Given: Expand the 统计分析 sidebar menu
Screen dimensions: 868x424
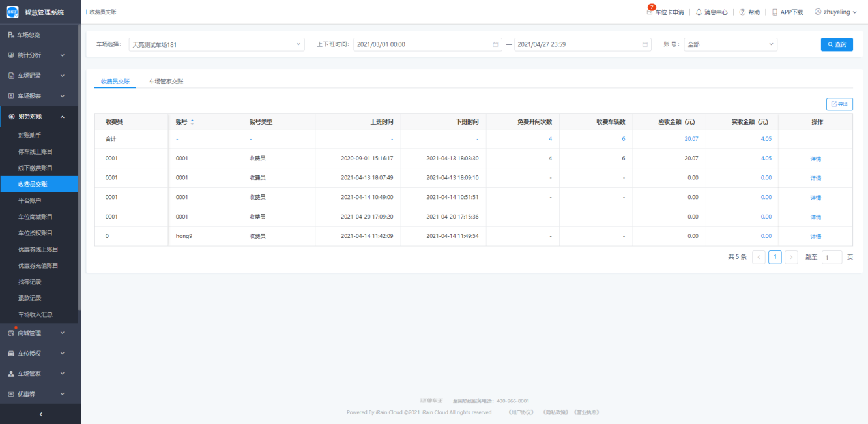Looking at the screenshot, I should click(40, 55).
